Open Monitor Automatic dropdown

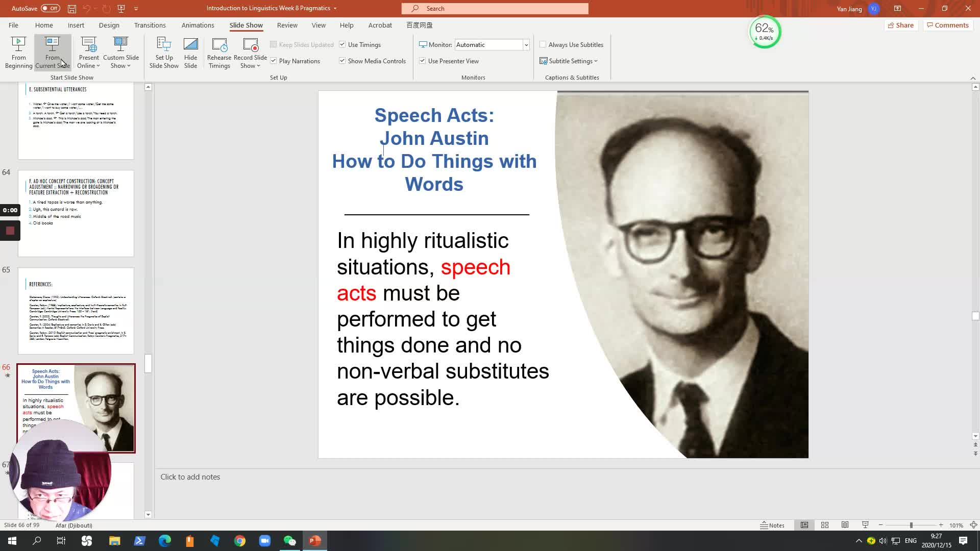[526, 45]
